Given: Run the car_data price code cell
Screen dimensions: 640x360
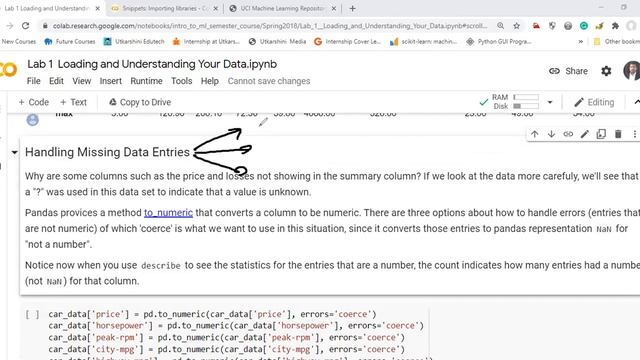Looking at the screenshot, I should [32, 314].
